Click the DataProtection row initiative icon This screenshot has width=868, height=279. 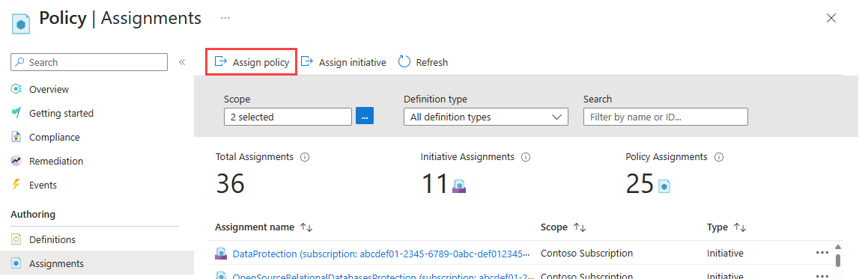click(222, 254)
